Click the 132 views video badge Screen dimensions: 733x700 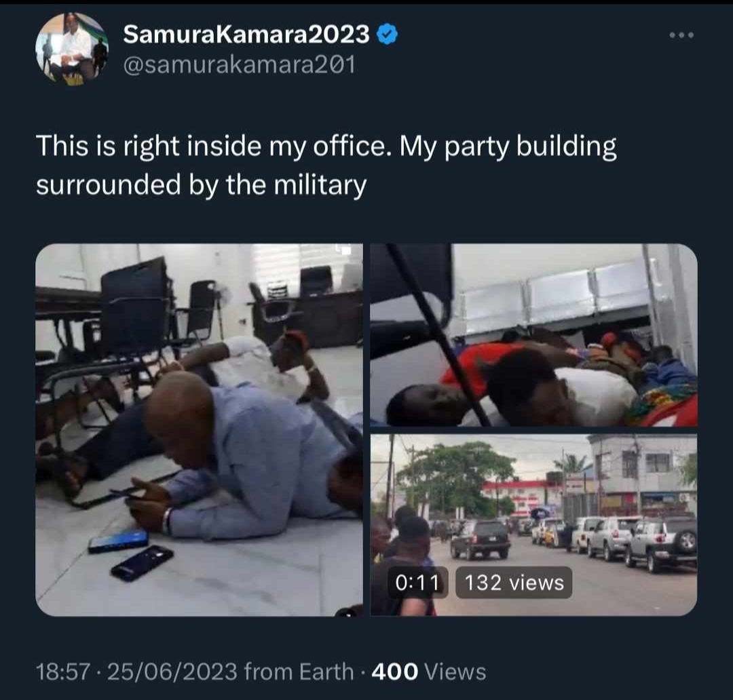pyautogui.click(x=514, y=583)
